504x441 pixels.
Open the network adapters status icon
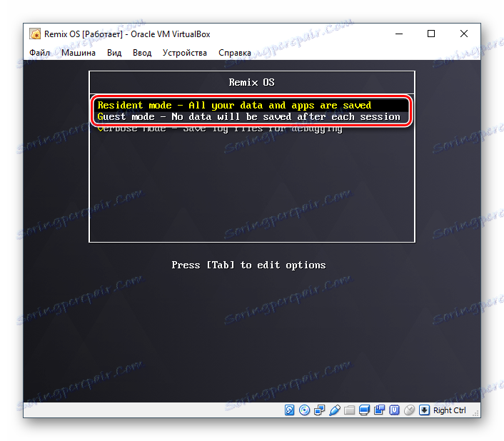click(x=320, y=410)
